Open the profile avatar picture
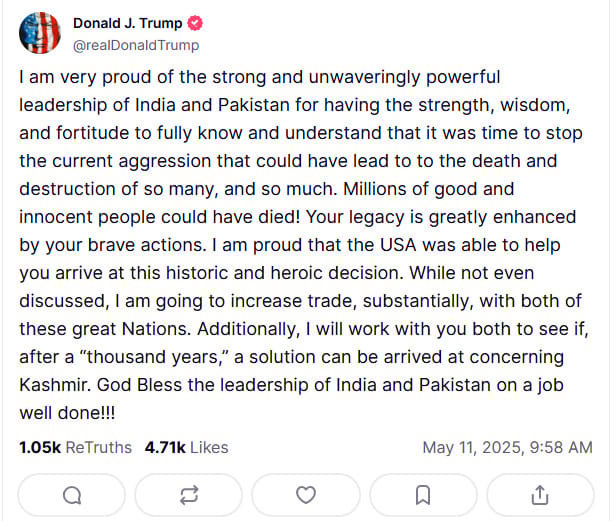This screenshot has height=521, width=616. [39, 33]
